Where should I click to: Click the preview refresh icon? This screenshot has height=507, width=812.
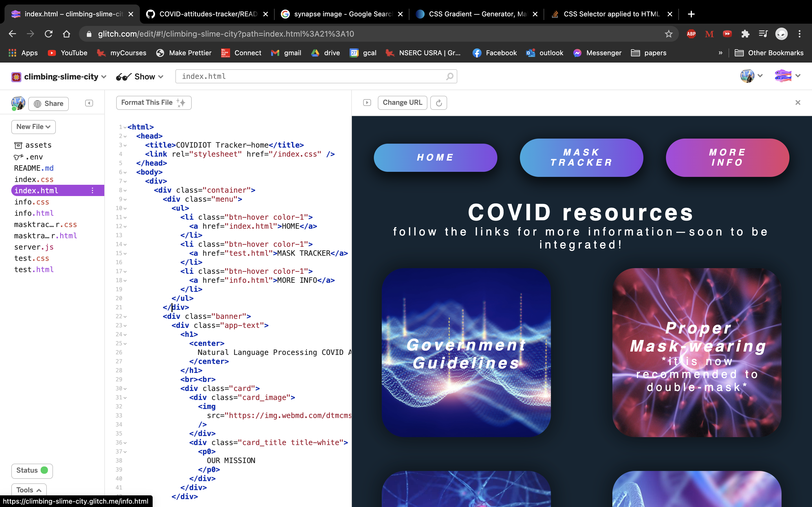pos(438,103)
